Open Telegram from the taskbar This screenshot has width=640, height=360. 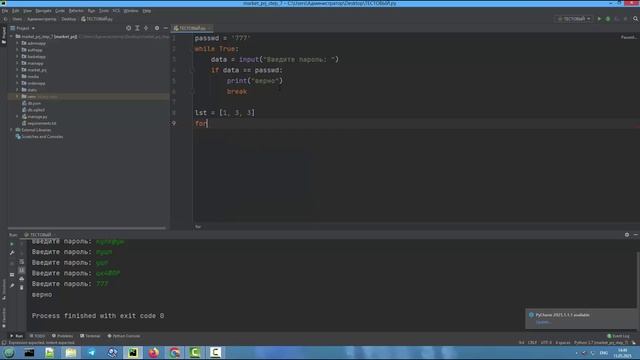click(x=91, y=353)
